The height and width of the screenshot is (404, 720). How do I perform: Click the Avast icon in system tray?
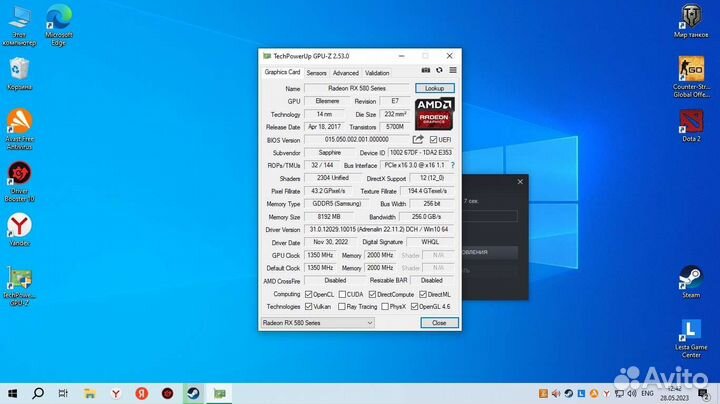point(594,393)
